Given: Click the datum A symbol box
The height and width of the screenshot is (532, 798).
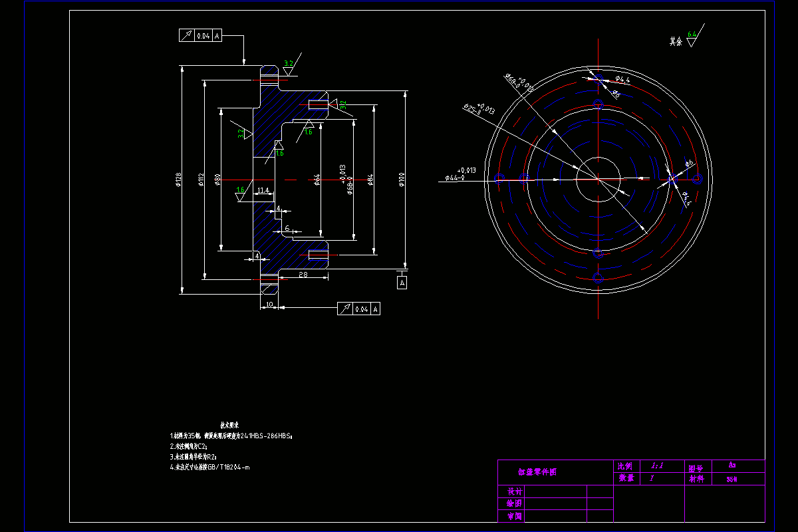Looking at the screenshot, I should [x=402, y=283].
